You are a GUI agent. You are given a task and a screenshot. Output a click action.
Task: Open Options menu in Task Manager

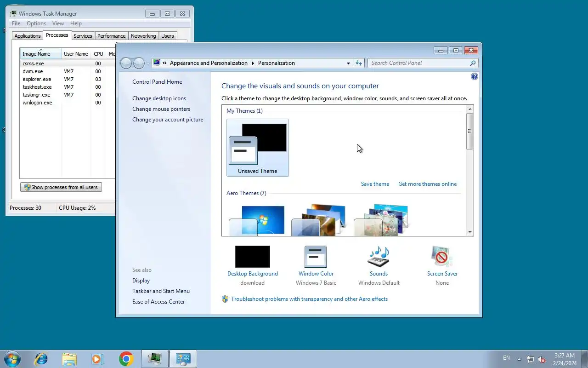coord(36,23)
